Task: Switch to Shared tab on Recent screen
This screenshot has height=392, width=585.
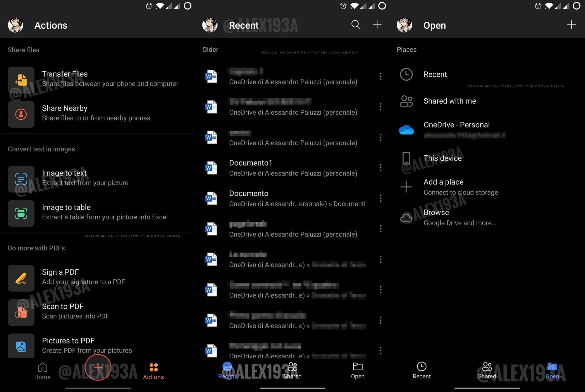Action: point(292,370)
